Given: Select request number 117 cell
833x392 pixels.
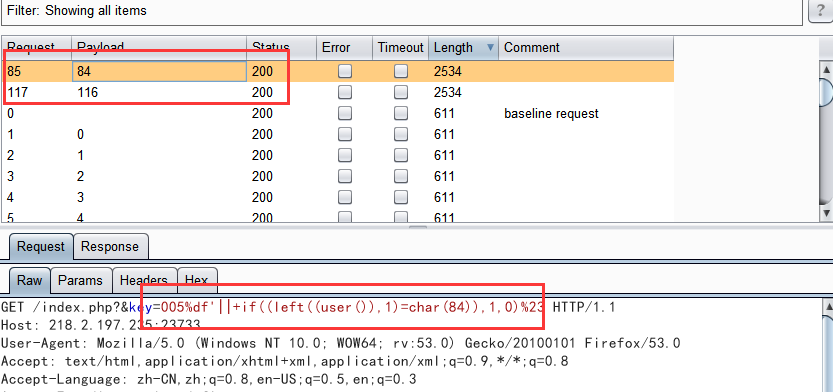Looking at the screenshot, I should [x=37, y=92].
